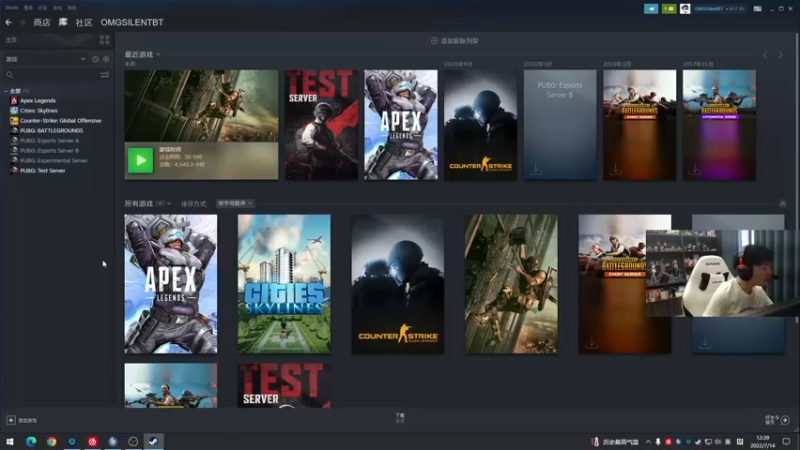Screen dimensions: 800x450
Task: Go back with the left arrow
Action: (8, 22)
